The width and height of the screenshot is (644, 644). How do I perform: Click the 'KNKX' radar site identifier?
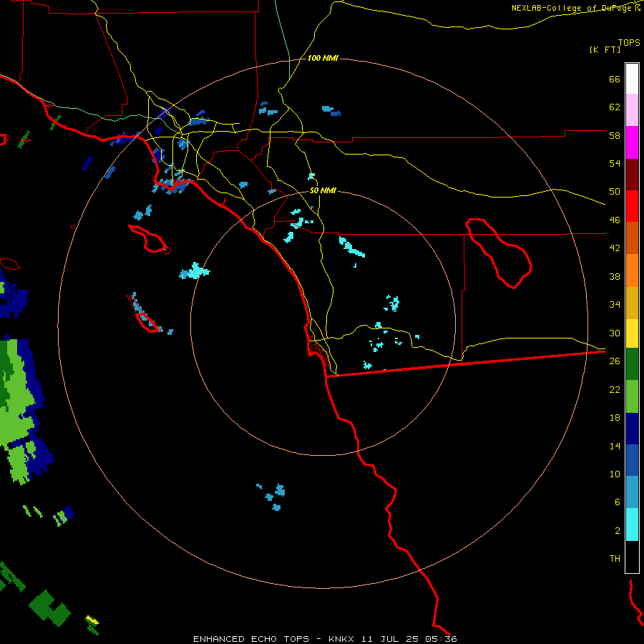click(x=341, y=639)
